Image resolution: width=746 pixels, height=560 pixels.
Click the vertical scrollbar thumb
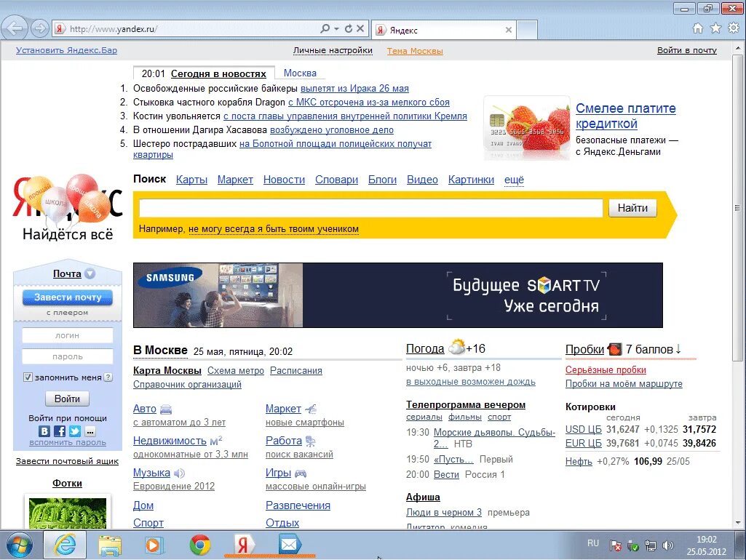click(737, 208)
